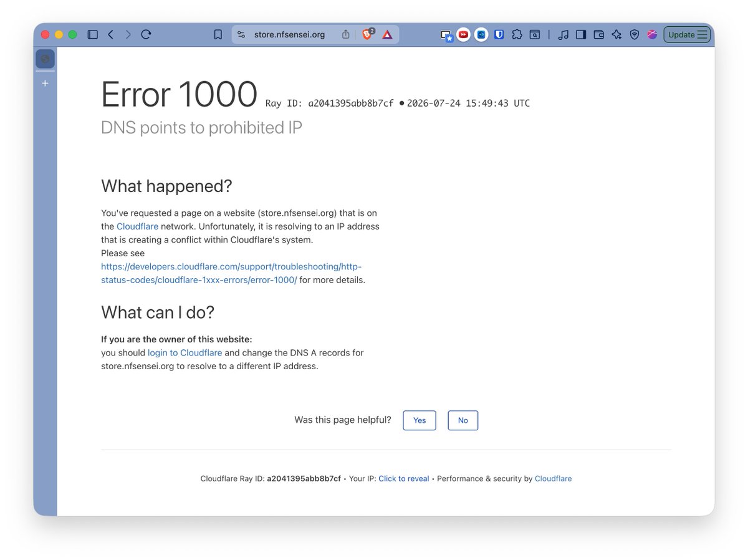
Task: Open the red round extension icon
Action: (x=463, y=35)
